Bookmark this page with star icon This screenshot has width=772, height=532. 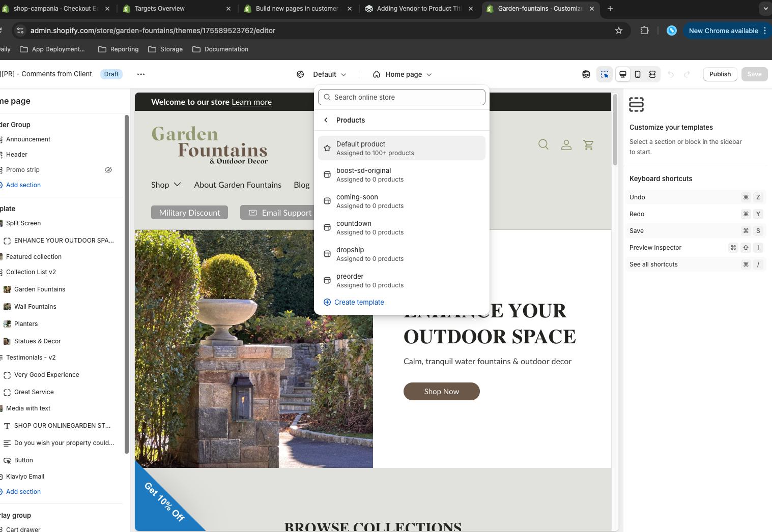(619, 31)
